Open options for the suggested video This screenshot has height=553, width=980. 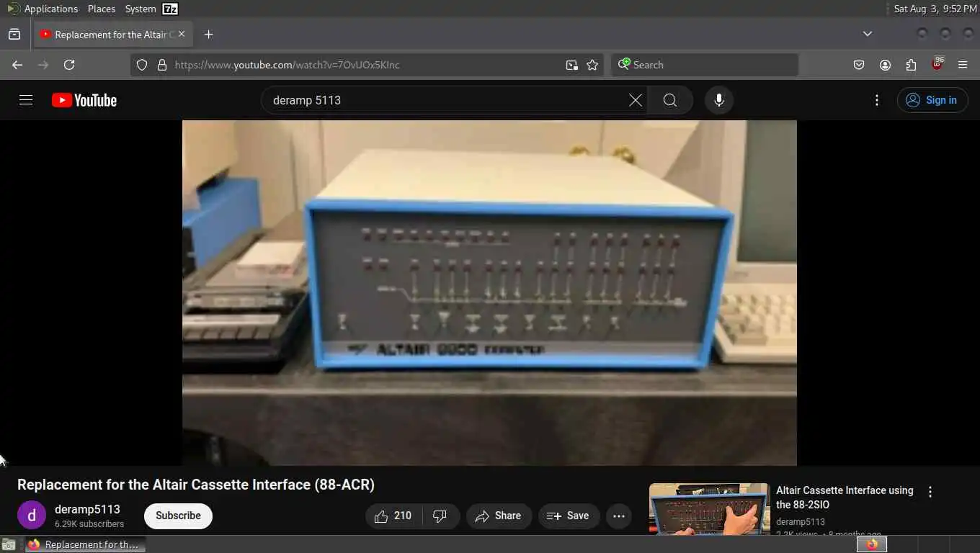[x=930, y=492]
